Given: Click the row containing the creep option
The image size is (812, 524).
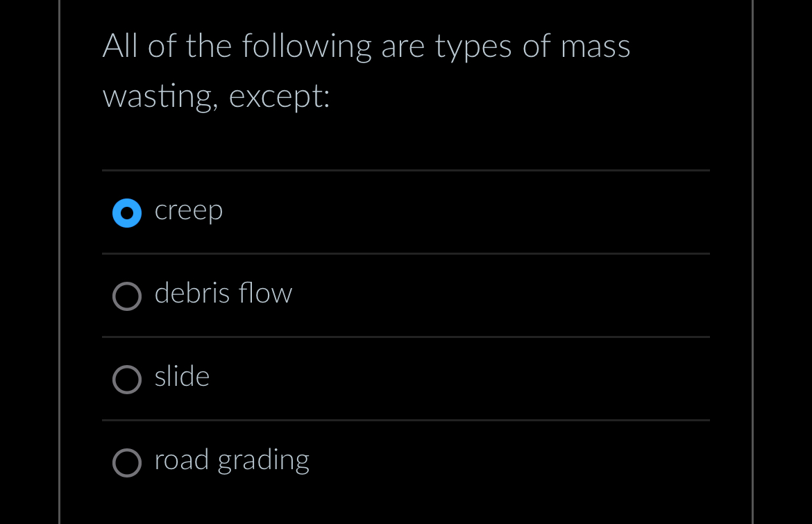Looking at the screenshot, I should click(406, 212).
